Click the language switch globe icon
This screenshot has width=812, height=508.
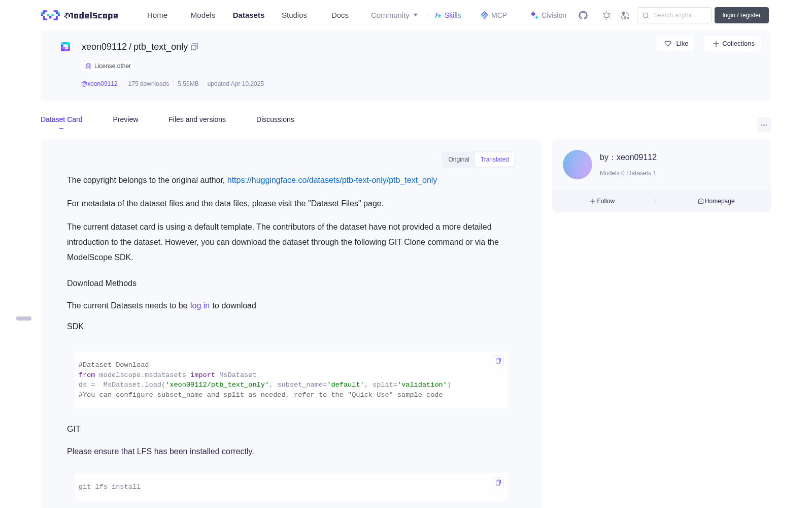click(x=625, y=15)
